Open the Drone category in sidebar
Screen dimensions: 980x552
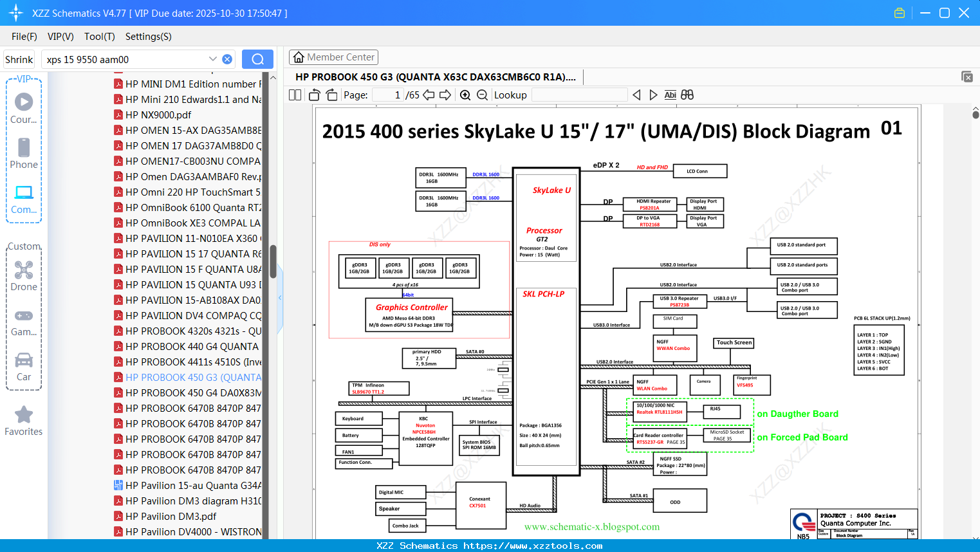(24, 276)
